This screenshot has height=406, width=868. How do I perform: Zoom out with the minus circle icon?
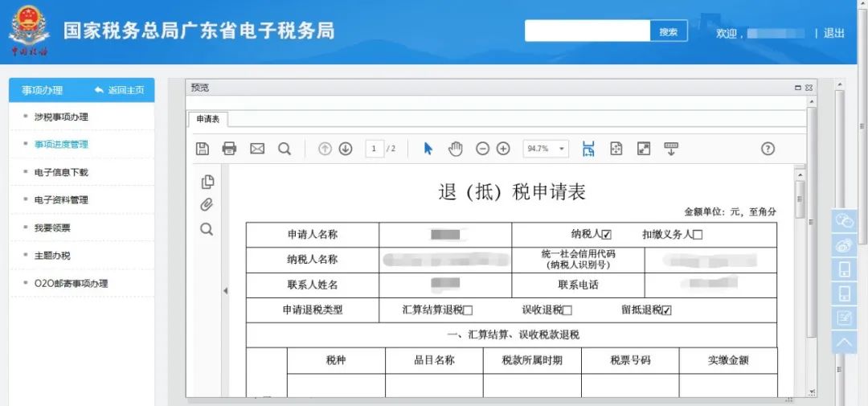[483, 149]
